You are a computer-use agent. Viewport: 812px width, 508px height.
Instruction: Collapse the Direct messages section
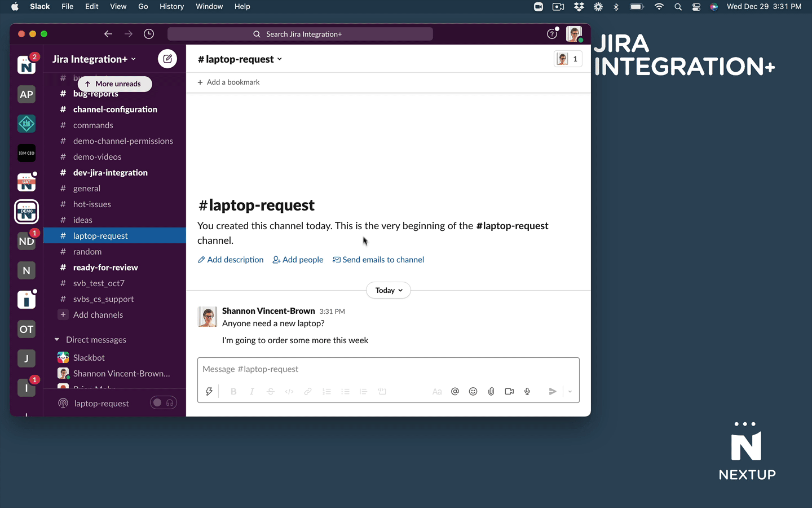click(57, 339)
